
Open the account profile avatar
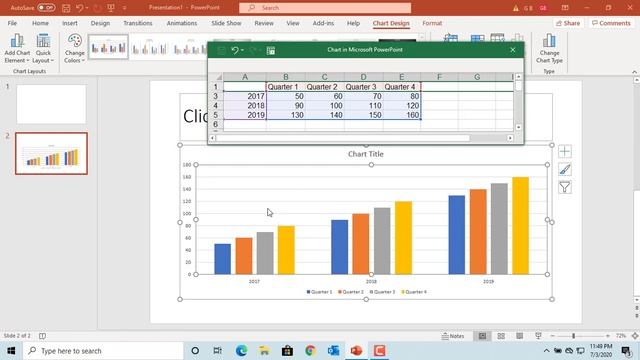pyautogui.click(x=543, y=8)
